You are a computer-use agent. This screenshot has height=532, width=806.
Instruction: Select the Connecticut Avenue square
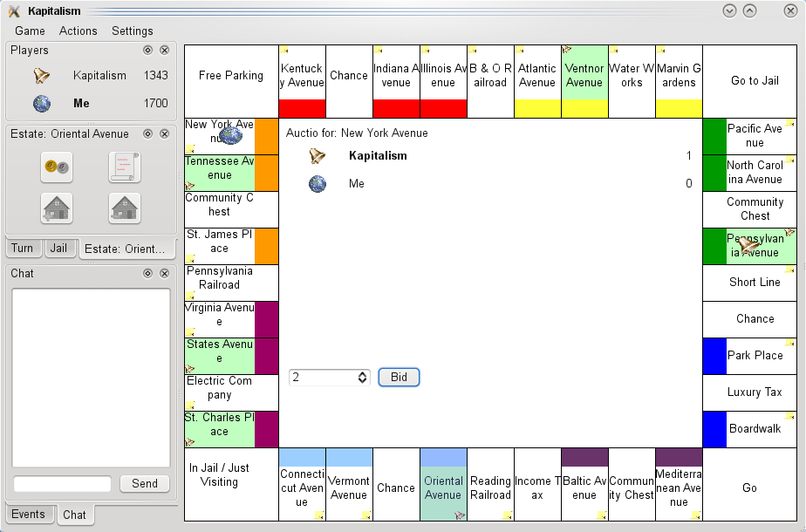[x=302, y=485]
